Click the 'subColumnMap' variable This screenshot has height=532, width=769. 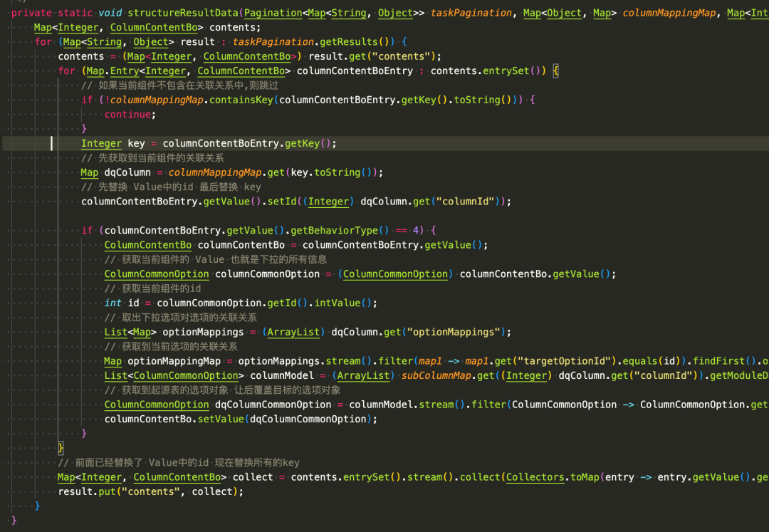pos(436,375)
